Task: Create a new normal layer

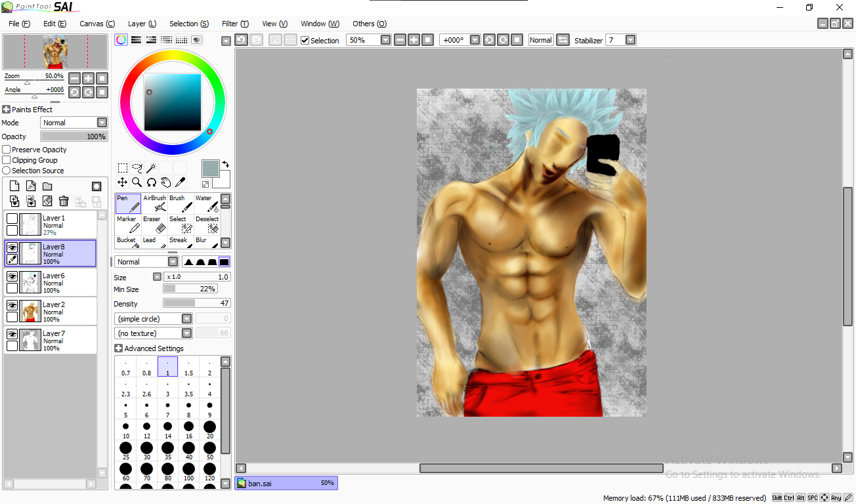Action: click(14, 186)
